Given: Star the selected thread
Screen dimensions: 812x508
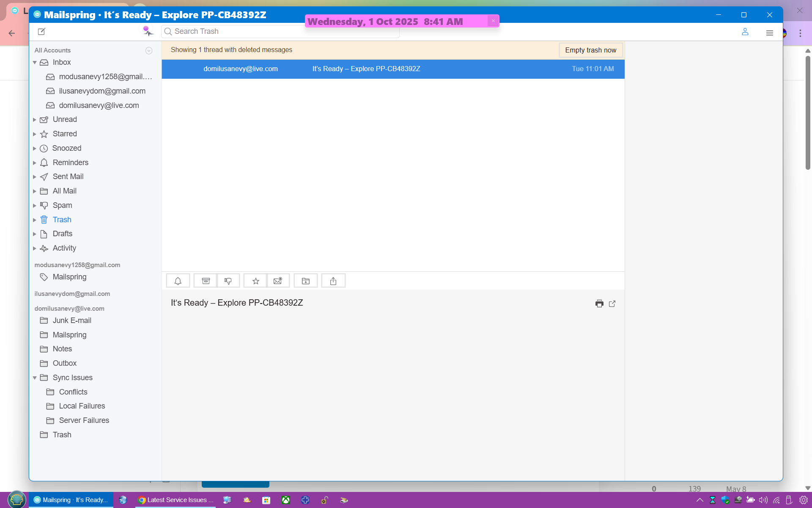Looking at the screenshot, I should point(255,281).
